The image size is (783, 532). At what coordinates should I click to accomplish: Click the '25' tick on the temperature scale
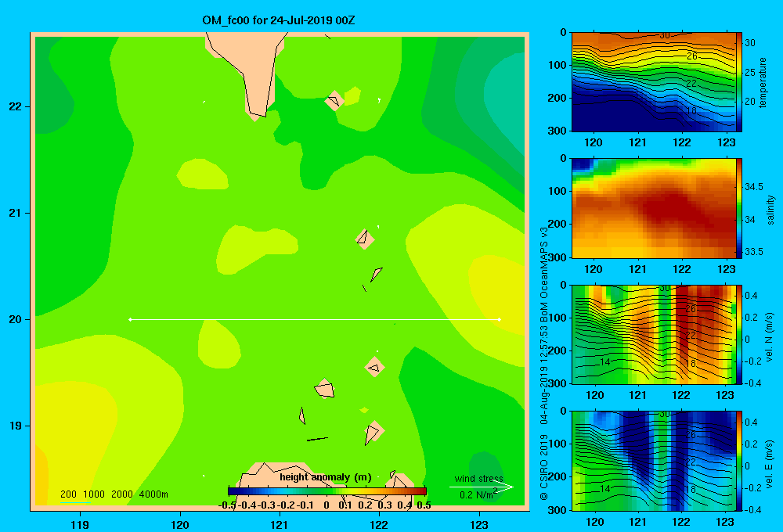tap(750, 72)
